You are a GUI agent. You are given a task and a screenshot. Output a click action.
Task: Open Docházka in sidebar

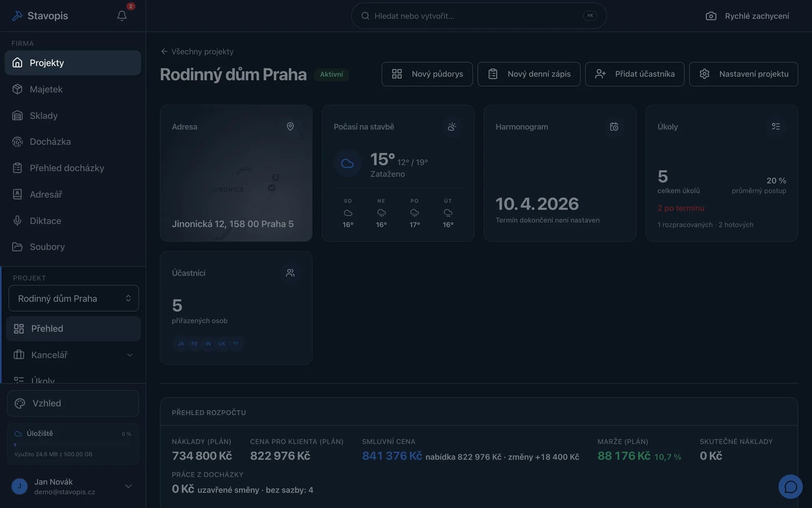(73, 141)
